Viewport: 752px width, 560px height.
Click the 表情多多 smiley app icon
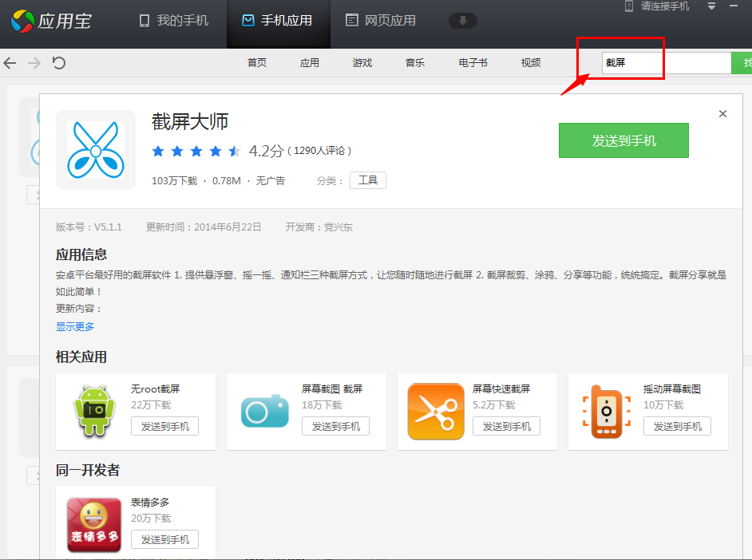click(94, 525)
